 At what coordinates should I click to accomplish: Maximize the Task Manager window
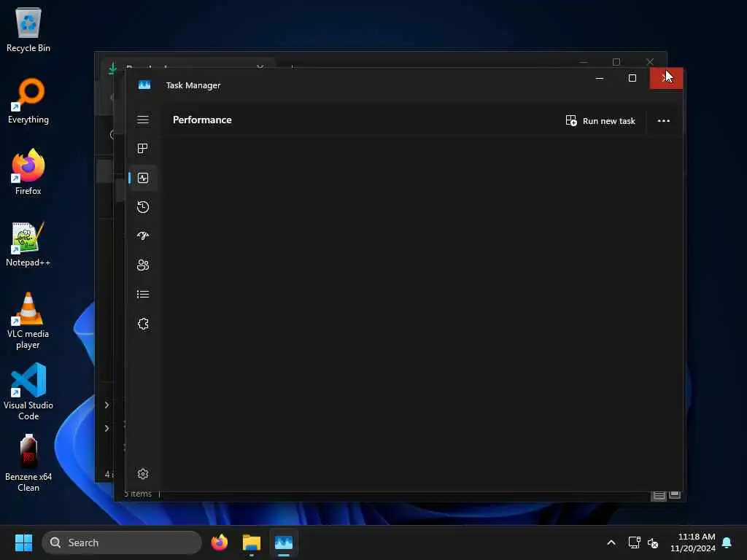point(632,78)
